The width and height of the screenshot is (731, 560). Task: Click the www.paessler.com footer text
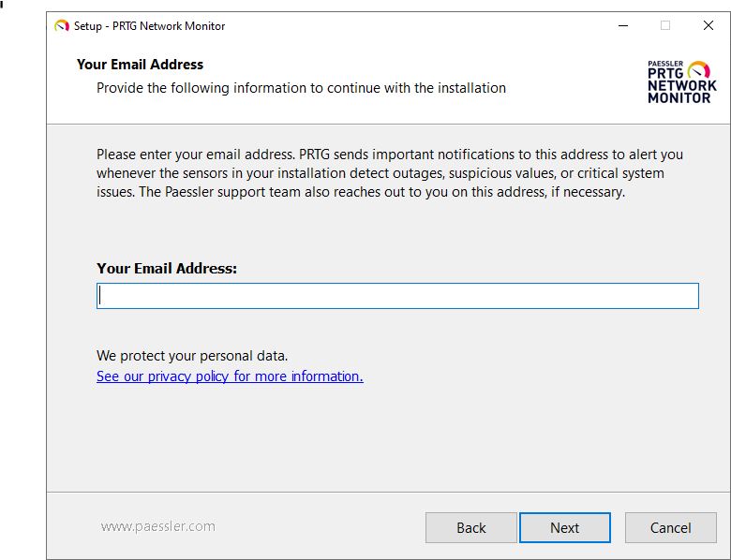(x=158, y=526)
